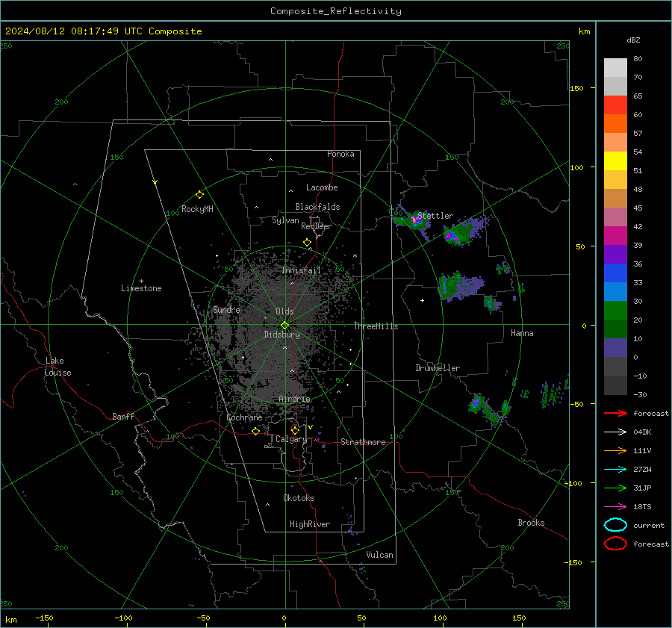Click the Stettler city label
The image size is (672, 628).
[x=435, y=216]
